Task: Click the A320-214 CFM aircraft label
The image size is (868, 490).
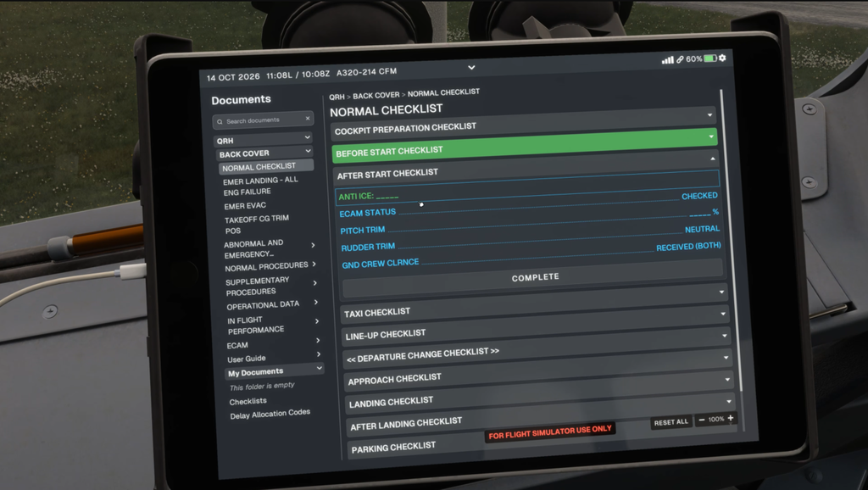Action: [x=366, y=72]
